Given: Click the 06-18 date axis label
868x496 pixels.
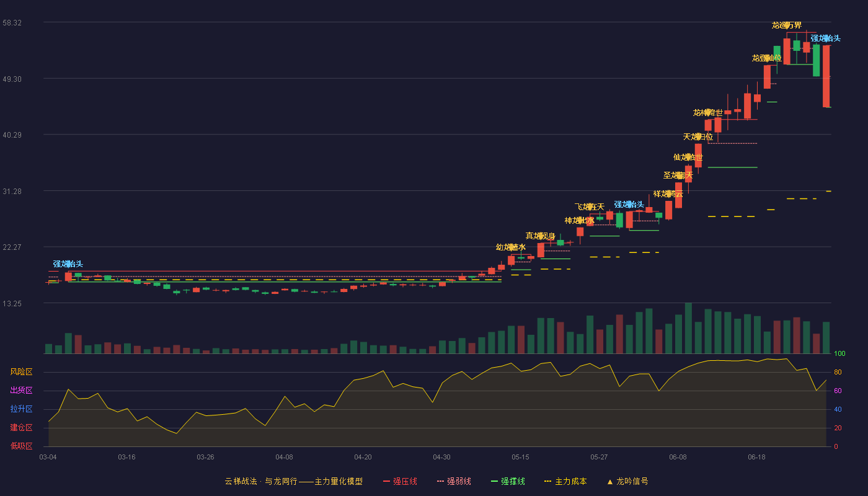Looking at the screenshot, I should click(757, 457).
